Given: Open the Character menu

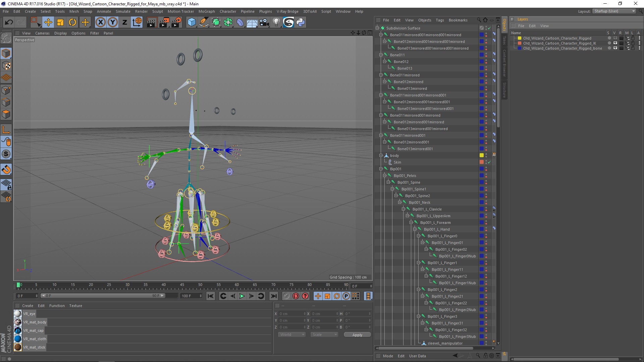Looking at the screenshot, I should click(x=228, y=11).
